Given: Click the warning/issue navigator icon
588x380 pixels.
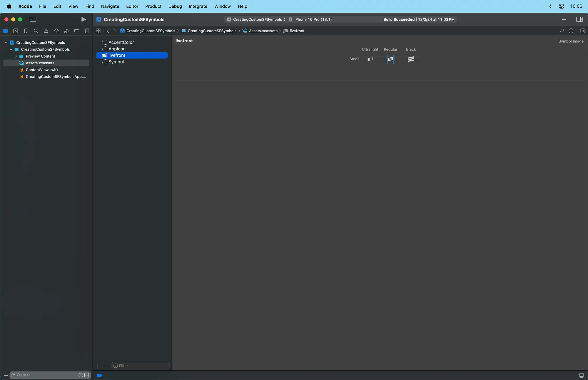Looking at the screenshot, I should click(46, 31).
